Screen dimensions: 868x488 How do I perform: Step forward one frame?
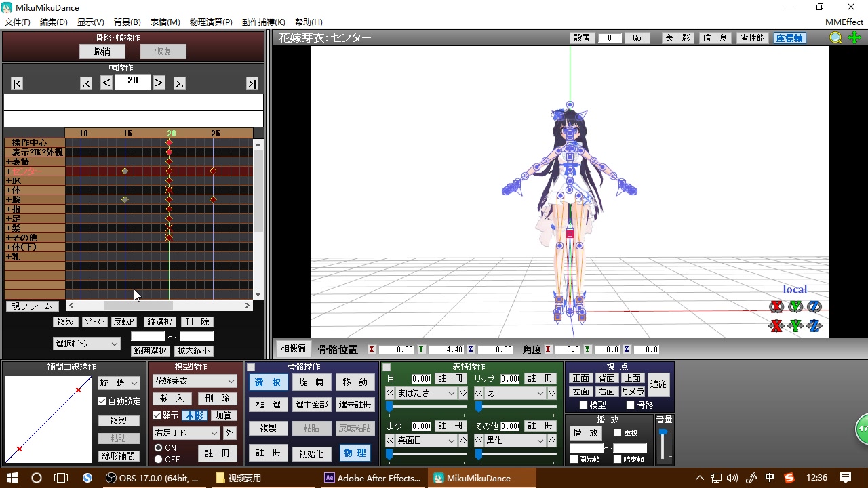tap(159, 83)
